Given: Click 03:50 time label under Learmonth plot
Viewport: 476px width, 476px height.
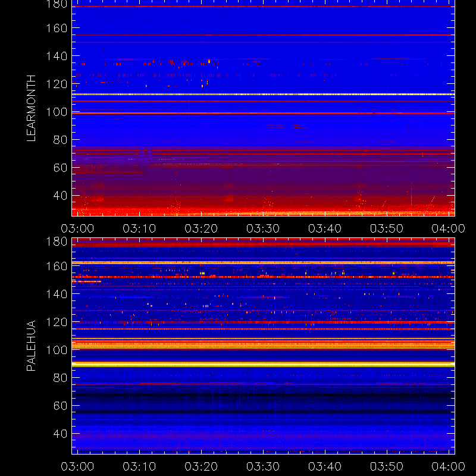Looking at the screenshot, I should [x=387, y=228].
